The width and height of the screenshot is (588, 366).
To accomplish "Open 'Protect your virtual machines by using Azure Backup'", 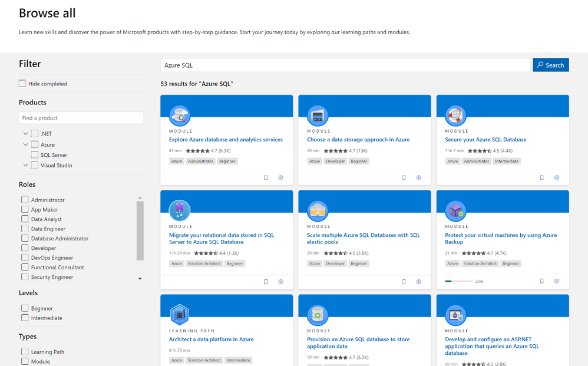I will [501, 239].
